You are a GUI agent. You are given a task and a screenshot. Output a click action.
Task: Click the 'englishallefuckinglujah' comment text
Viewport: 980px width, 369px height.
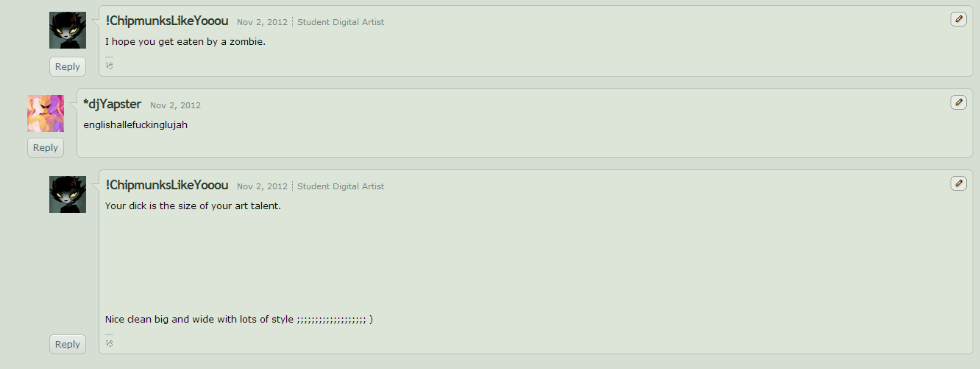pyautogui.click(x=135, y=124)
